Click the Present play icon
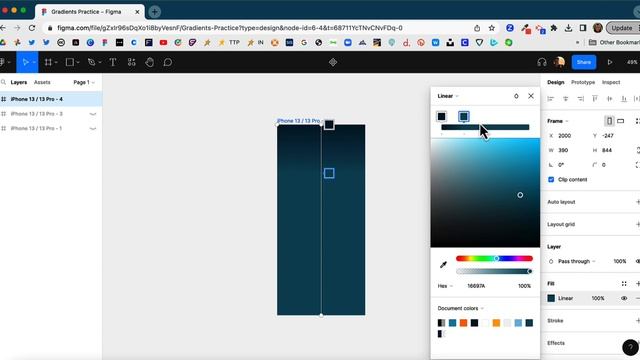Image resolution: width=640 pixels, height=360 pixels. click(609, 62)
